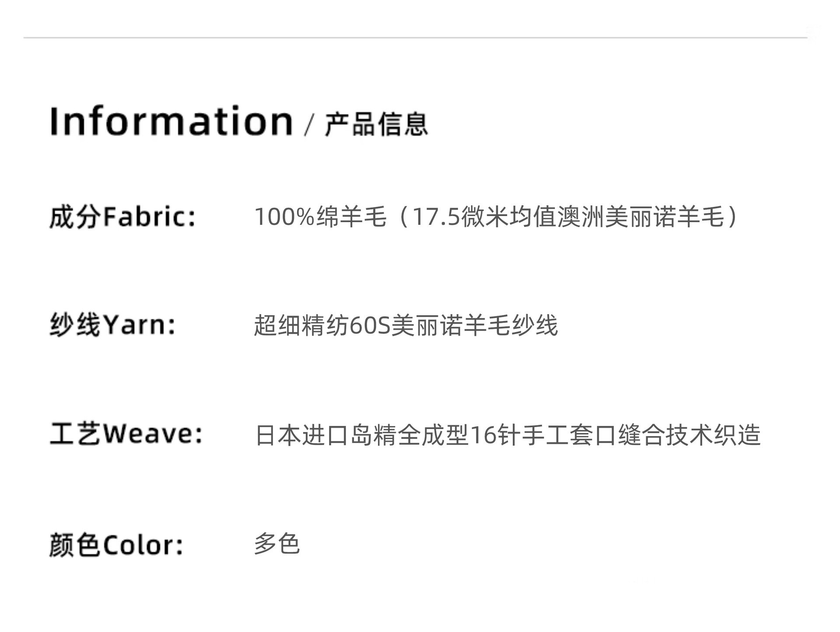Click the slash separator in the heading
840x632 pixels.
tap(309, 125)
